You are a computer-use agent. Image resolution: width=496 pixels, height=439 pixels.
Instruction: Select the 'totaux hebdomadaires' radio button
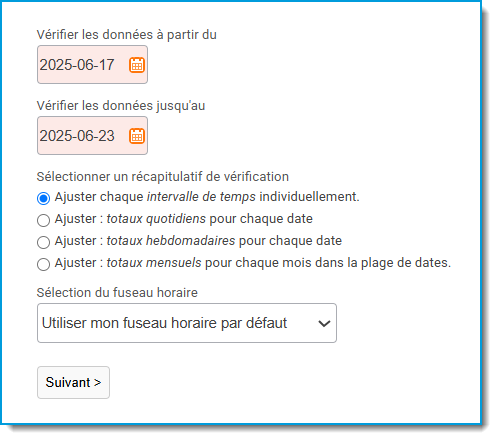(x=43, y=242)
